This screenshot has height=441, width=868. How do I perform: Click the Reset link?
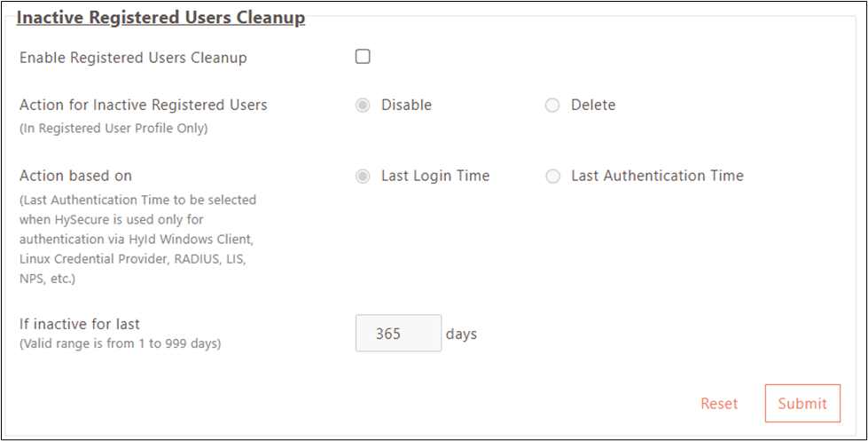[x=719, y=404]
